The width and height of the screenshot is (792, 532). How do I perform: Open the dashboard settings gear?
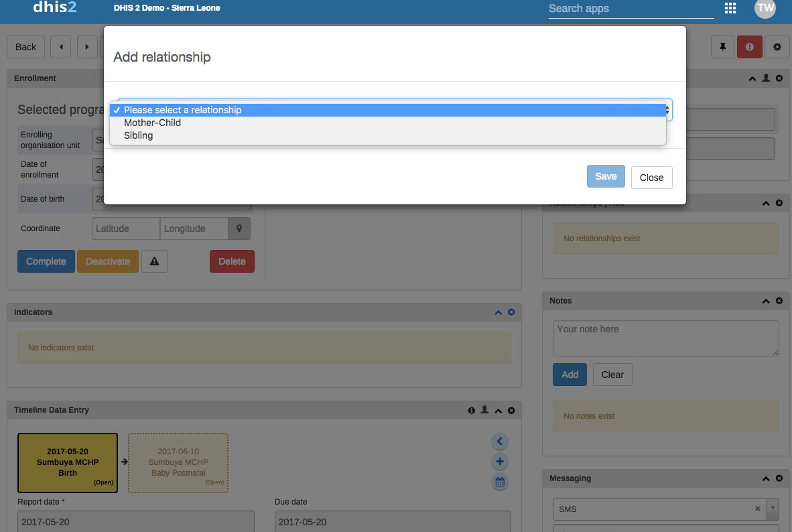point(777,47)
